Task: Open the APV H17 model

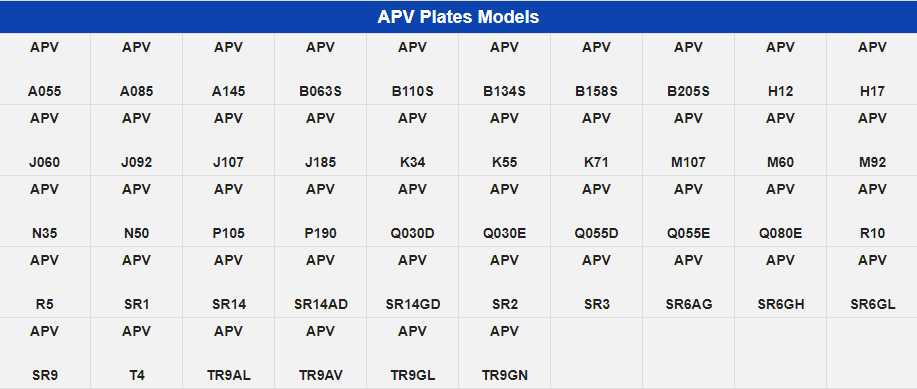Action: pos(872,69)
